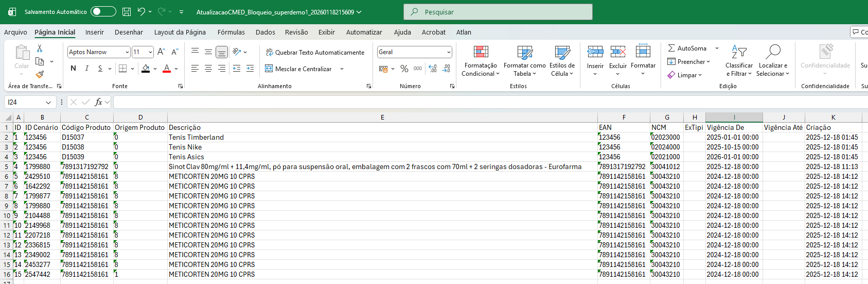The height and width of the screenshot is (284, 868).
Task: Click the Decrease Indent icon
Action: tap(237, 69)
